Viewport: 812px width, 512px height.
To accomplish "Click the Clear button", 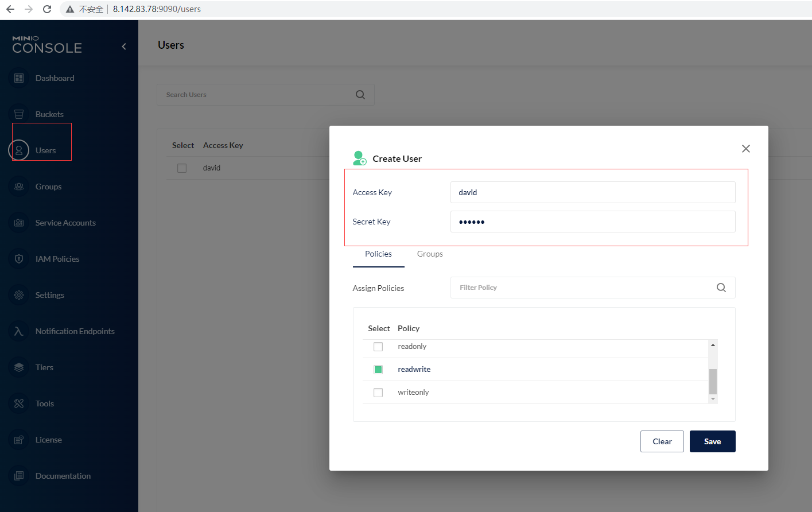I will 662,441.
